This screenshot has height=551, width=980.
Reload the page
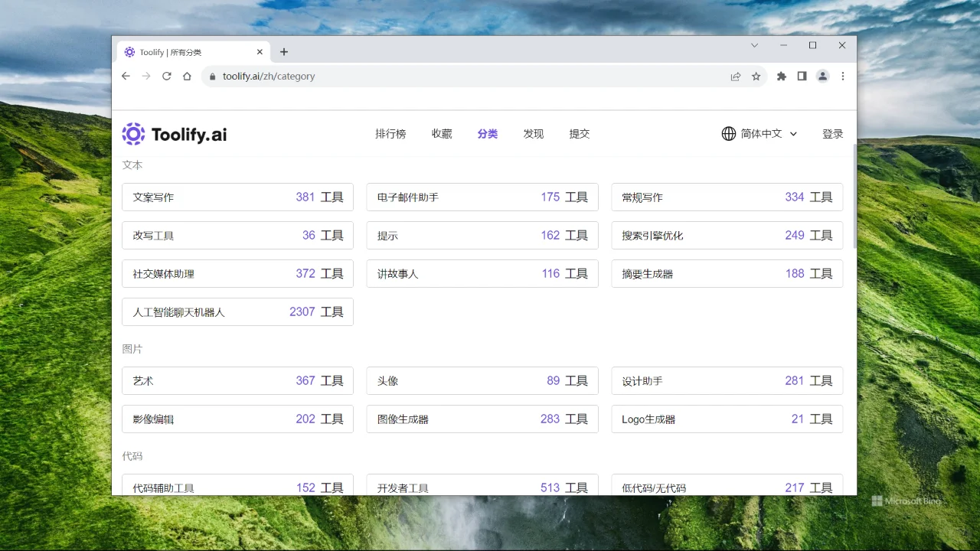click(x=167, y=76)
